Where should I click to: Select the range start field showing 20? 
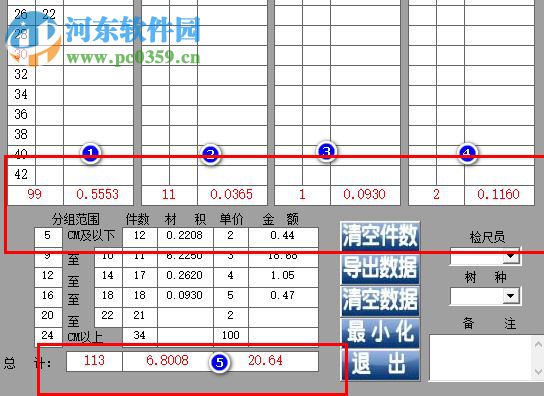point(48,317)
